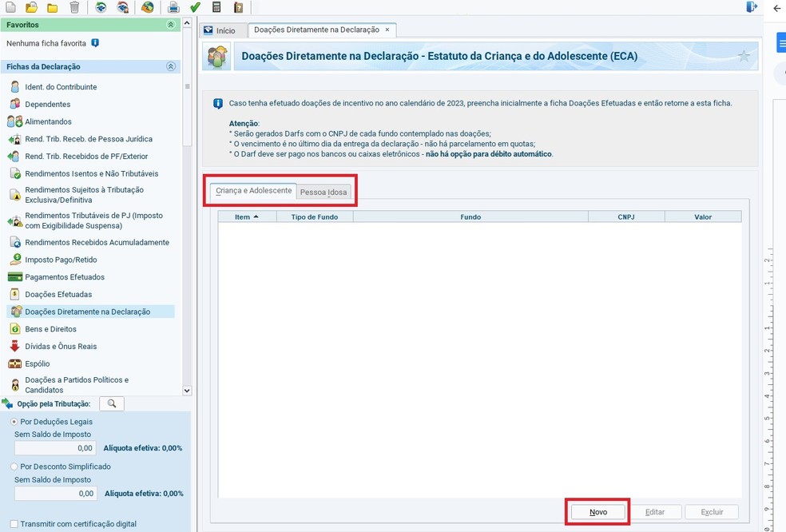
Task: Click back arrow in the window at right
Action: [777, 9]
